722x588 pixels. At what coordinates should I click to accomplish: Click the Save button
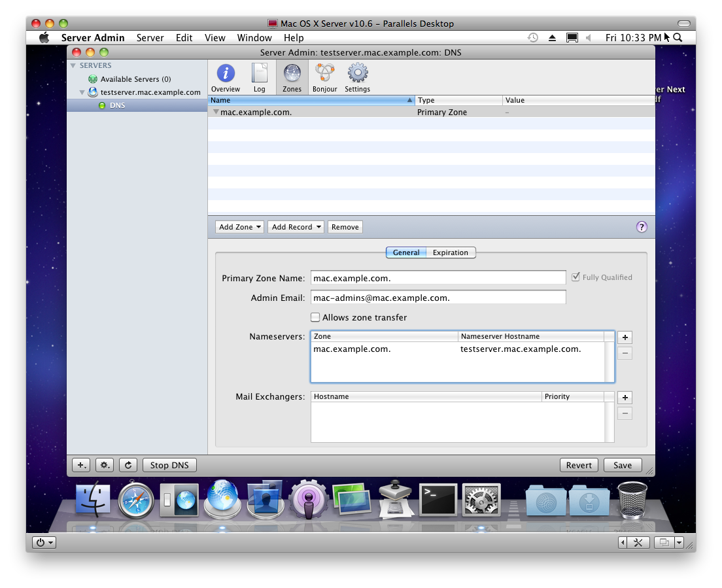click(x=622, y=465)
